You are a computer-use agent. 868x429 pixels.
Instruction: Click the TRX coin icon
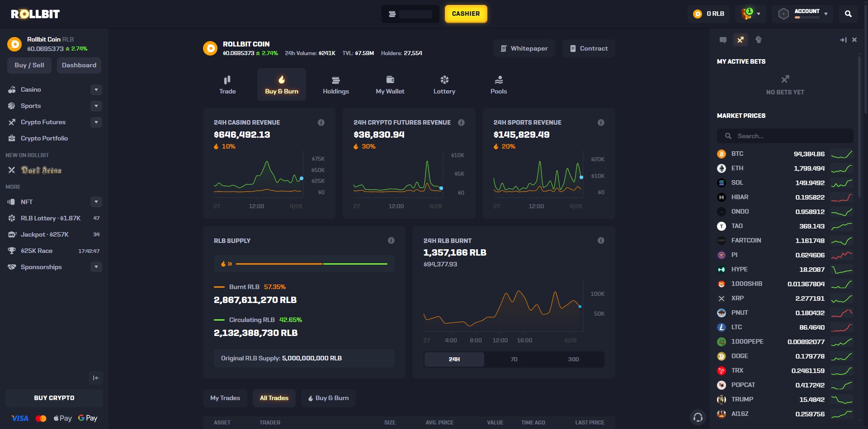coord(722,371)
